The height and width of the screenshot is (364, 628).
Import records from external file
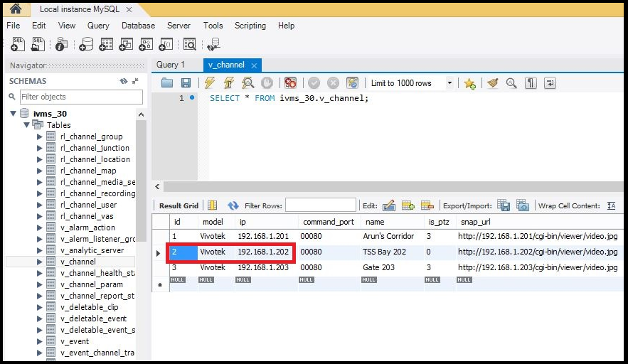coord(523,205)
